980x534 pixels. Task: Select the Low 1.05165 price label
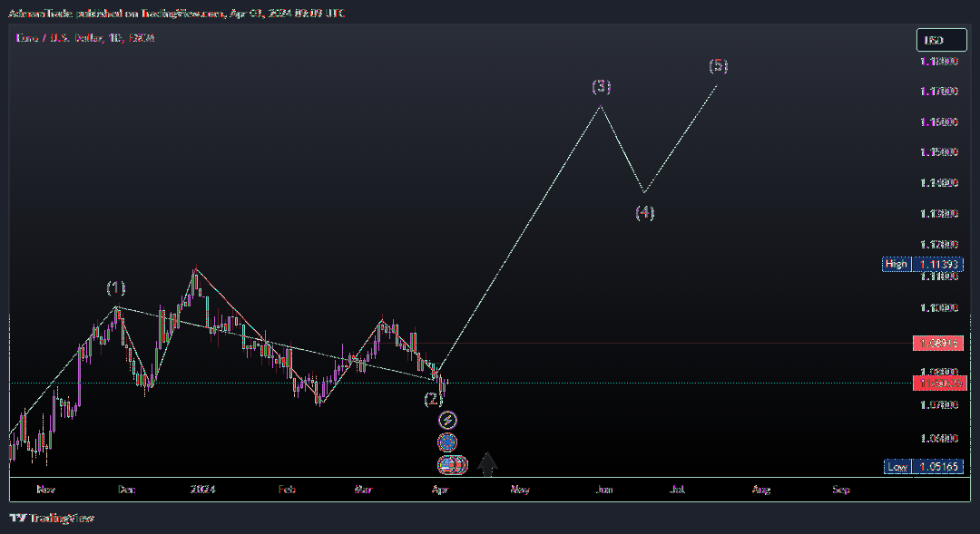point(924,467)
